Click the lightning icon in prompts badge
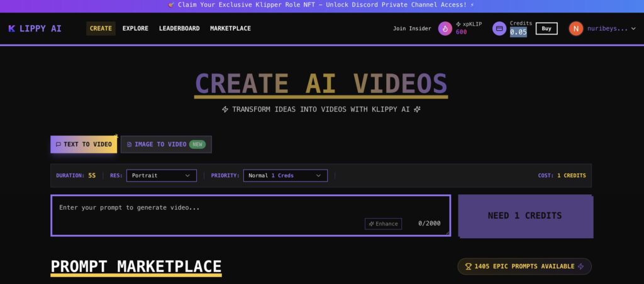This screenshot has height=284, width=644. tap(580, 266)
